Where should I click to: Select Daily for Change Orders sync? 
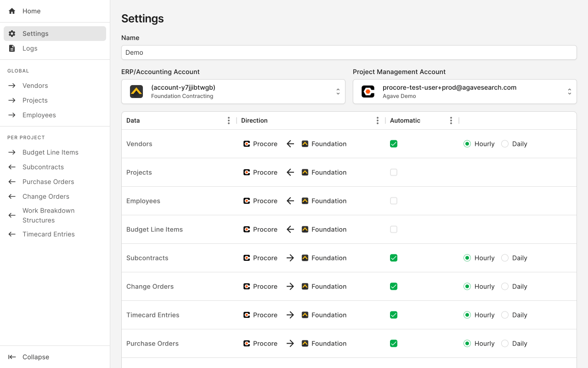click(x=505, y=287)
